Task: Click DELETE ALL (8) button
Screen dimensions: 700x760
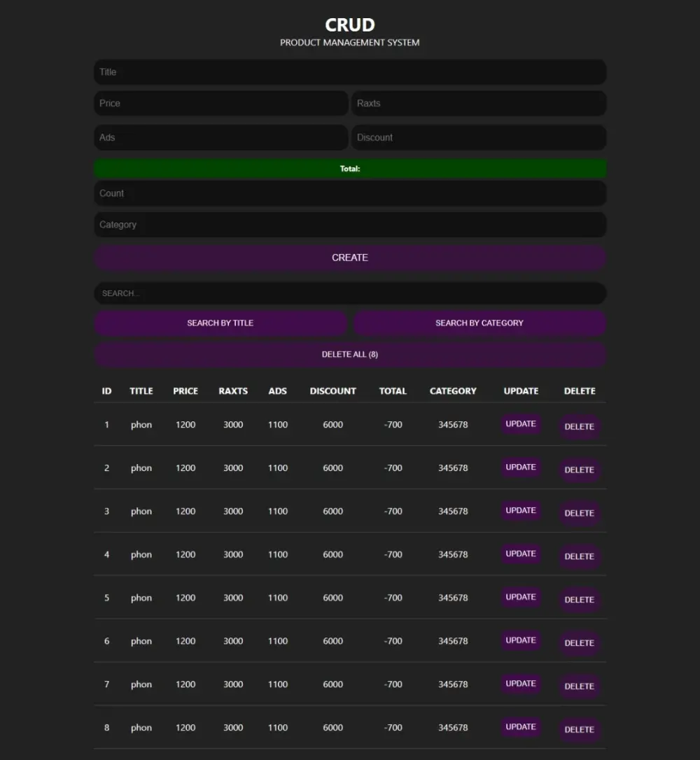Action: click(x=350, y=354)
